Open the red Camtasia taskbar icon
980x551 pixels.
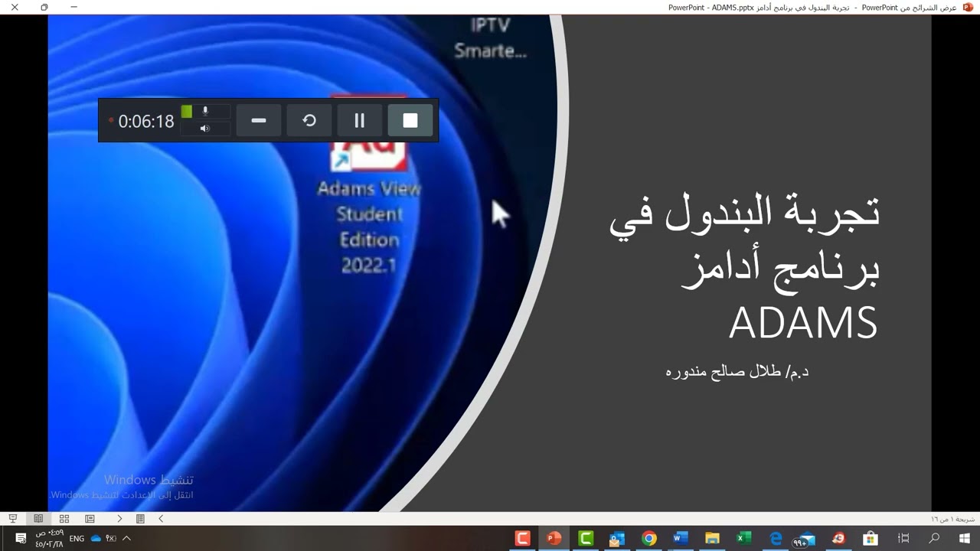[523, 539]
